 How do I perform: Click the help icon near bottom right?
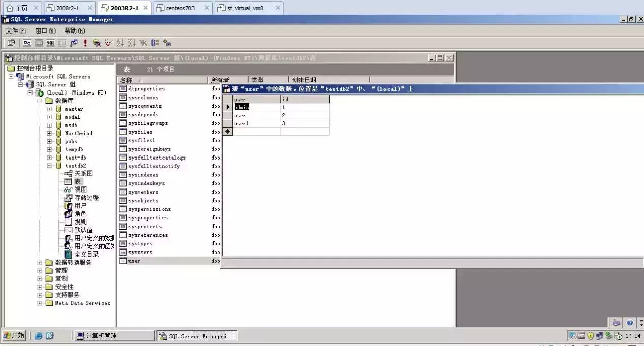point(630,323)
